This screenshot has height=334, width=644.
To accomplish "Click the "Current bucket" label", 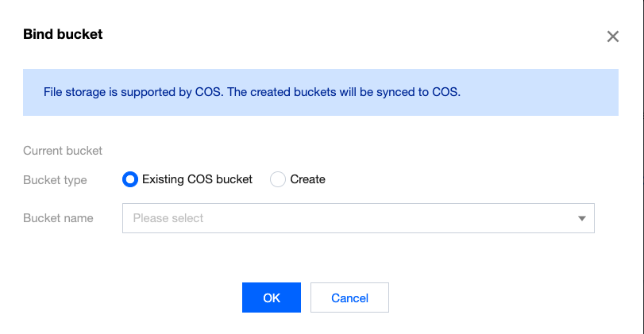I will (63, 151).
